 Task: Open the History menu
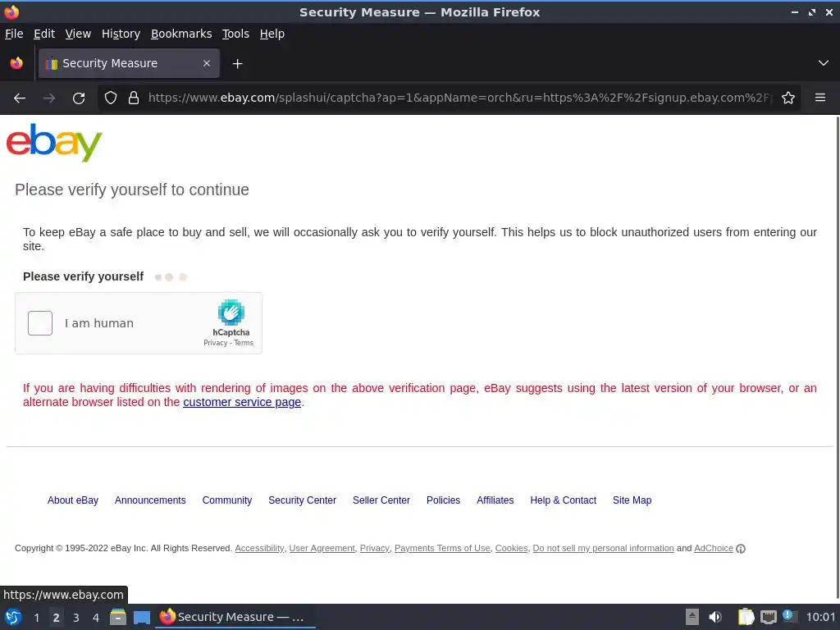click(x=121, y=34)
